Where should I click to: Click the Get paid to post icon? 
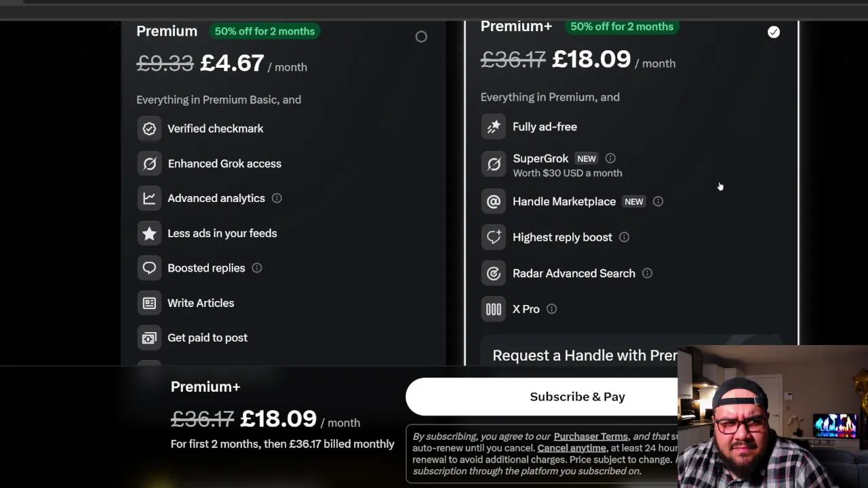point(149,338)
